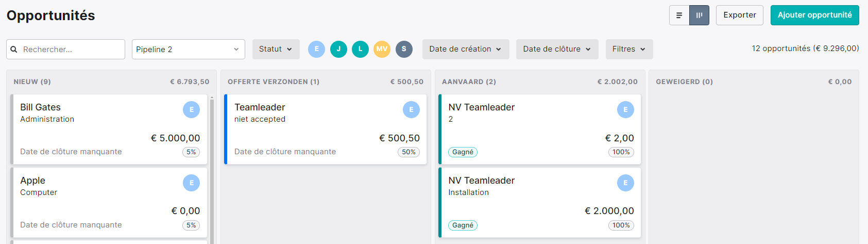The image size is (868, 244).
Task: Click search magnifier icon
Action: click(14, 50)
